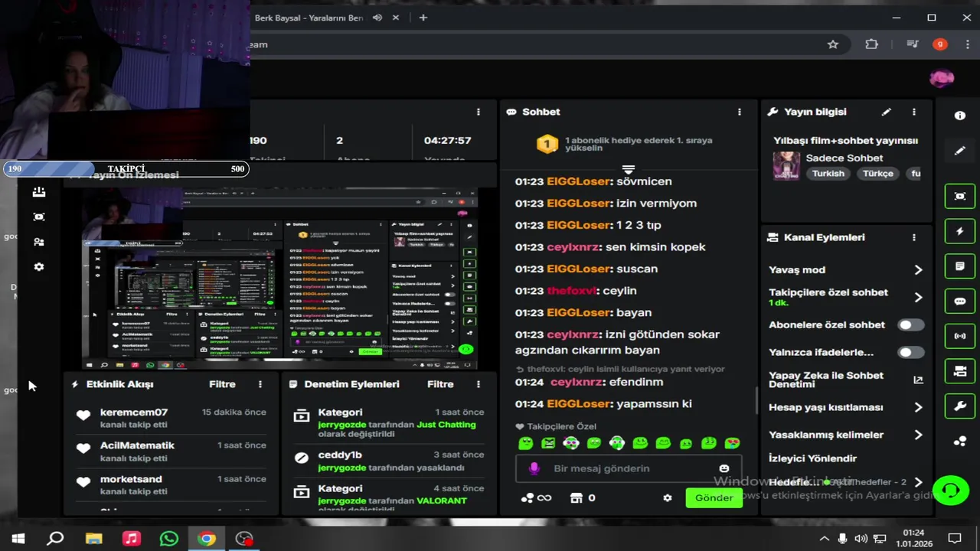Open Sohbet panel three-dot menu
980x551 pixels.
[x=739, y=112]
